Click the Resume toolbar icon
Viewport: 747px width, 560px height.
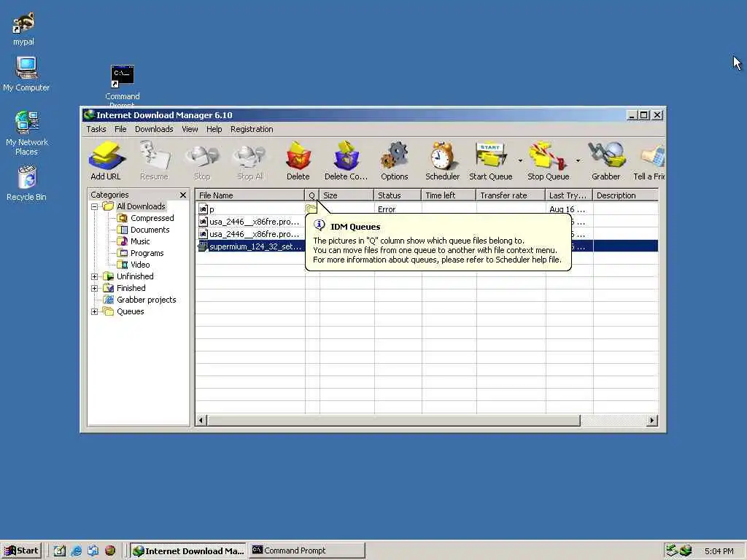[x=154, y=161]
